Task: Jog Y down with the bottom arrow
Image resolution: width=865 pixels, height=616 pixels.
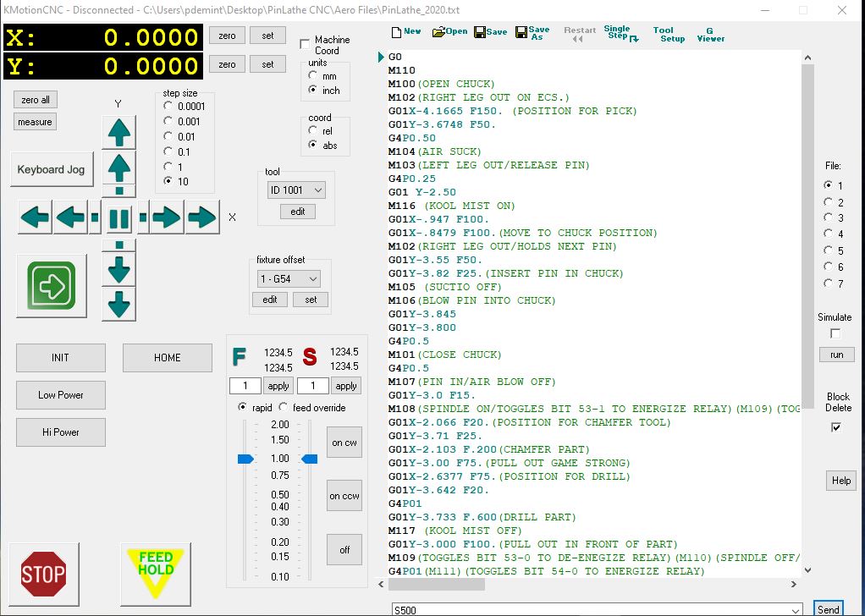Action: (x=118, y=303)
